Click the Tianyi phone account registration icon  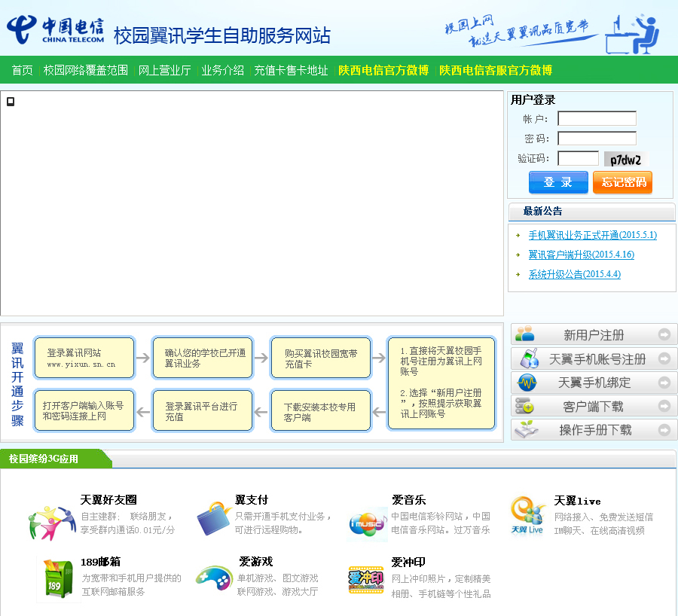[x=530, y=358]
